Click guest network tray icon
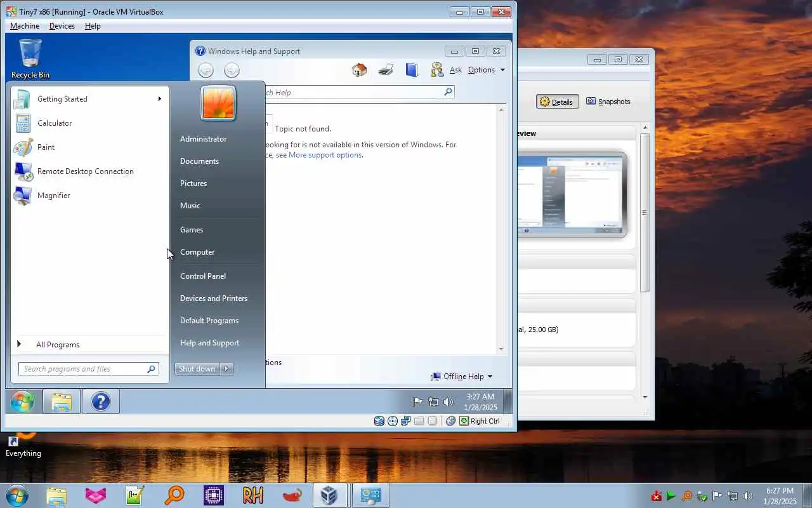This screenshot has width=812, height=508. pyautogui.click(x=433, y=401)
